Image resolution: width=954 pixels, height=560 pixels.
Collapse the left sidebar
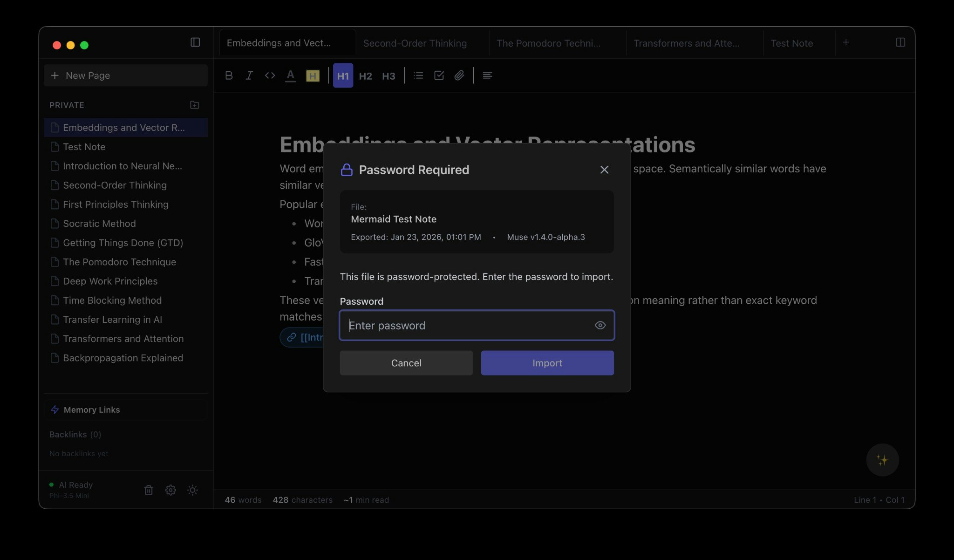[195, 42]
